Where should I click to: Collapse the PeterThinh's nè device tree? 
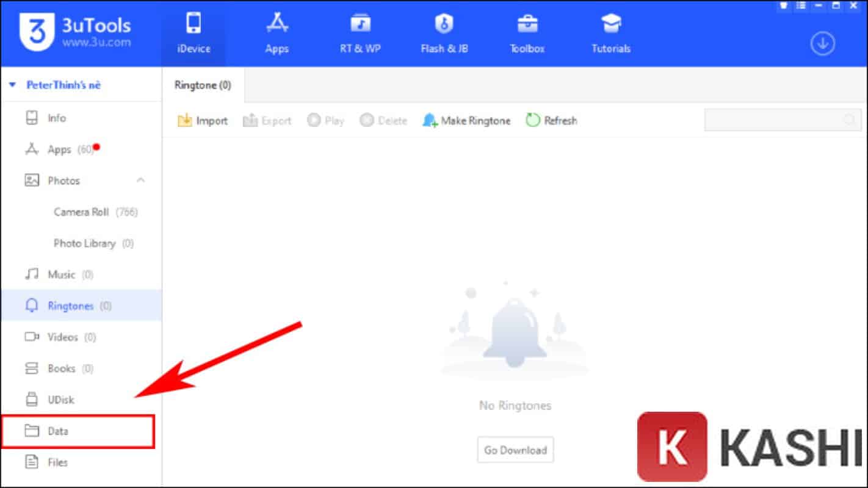pyautogui.click(x=12, y=85)
